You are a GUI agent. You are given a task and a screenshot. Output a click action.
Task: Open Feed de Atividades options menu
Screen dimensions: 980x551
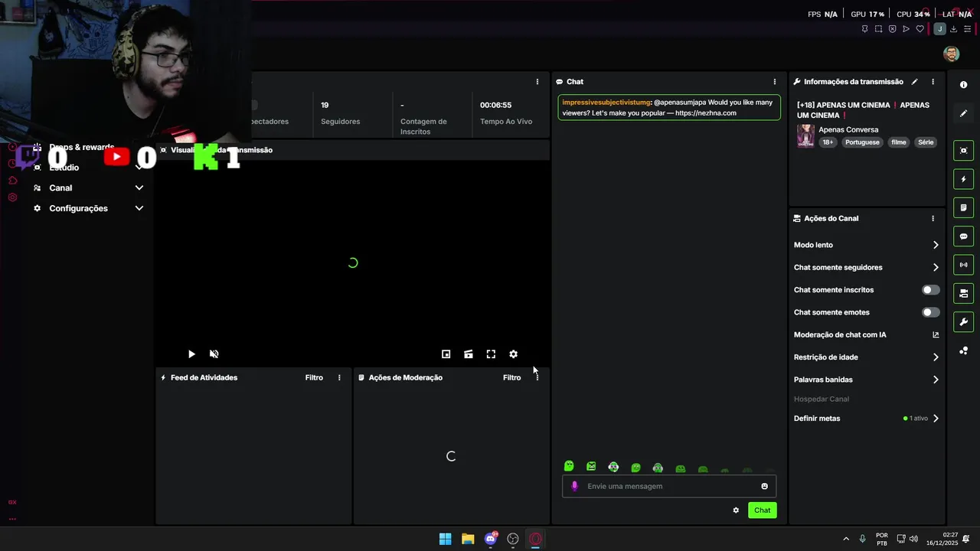click(x=339, y=377)
